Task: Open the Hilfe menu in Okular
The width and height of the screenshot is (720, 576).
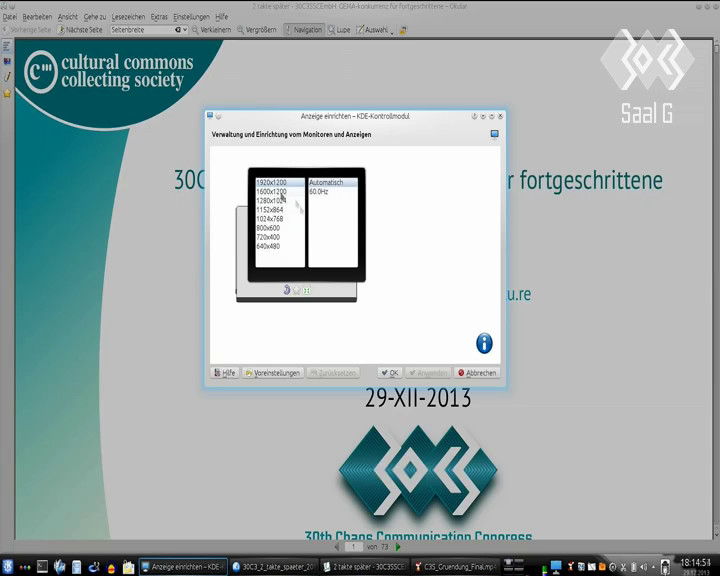Action: 221,17
